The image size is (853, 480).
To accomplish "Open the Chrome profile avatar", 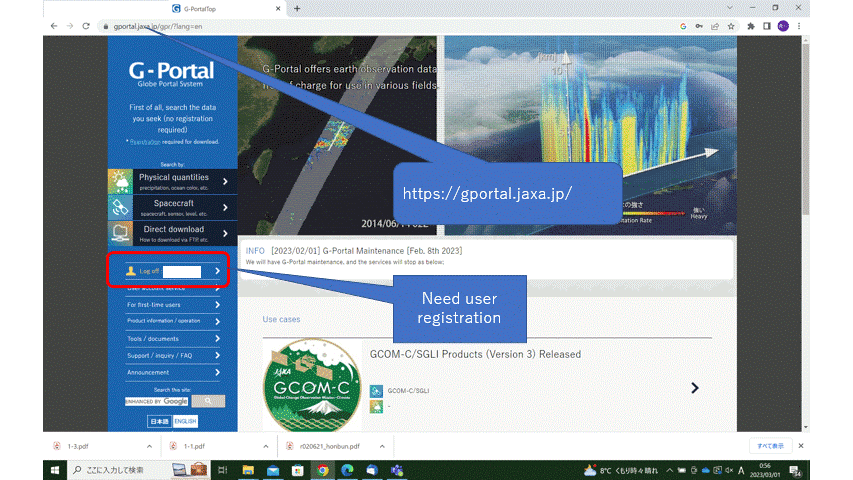I will point(783,26).
